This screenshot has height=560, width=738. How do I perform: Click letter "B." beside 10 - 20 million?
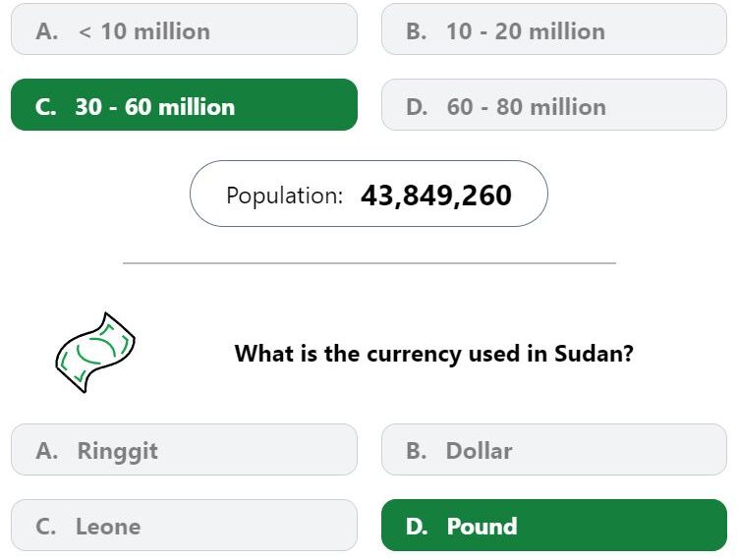click(x=417, y=31)
